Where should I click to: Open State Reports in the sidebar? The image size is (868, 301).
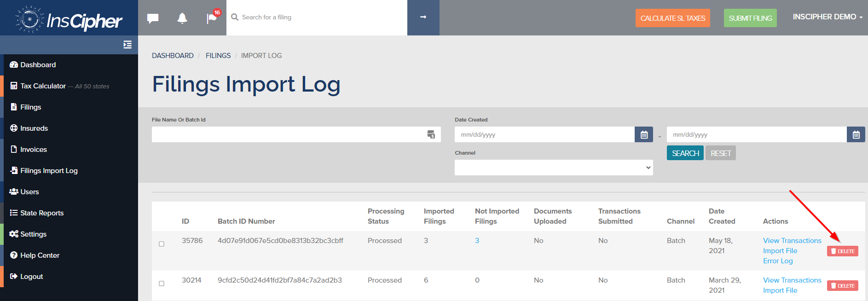(37, 213)
